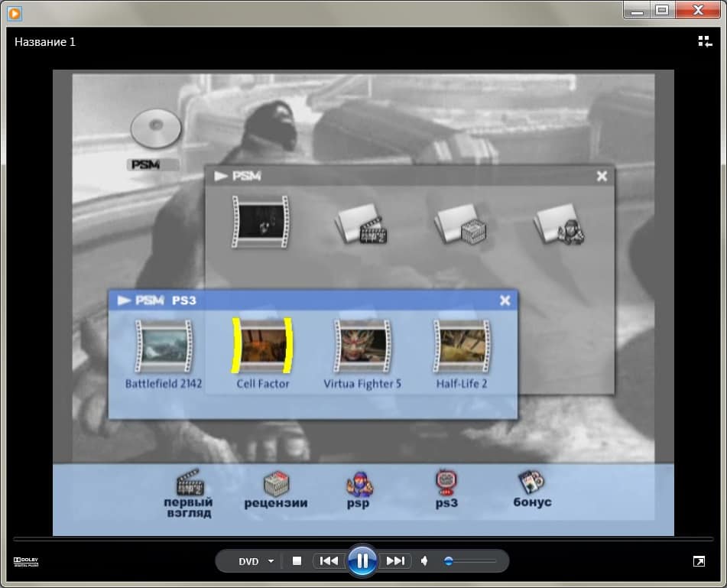Image resolution: width=727 pixels, height=588 pixels.
Task: Pause the DVD playback
Action: point(362,561)
